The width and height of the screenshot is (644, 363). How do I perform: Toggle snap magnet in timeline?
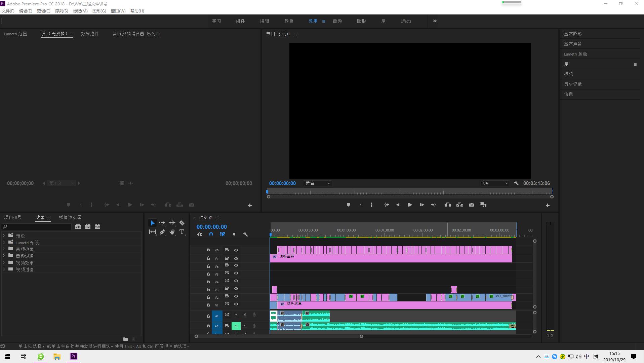coord(211,234)
